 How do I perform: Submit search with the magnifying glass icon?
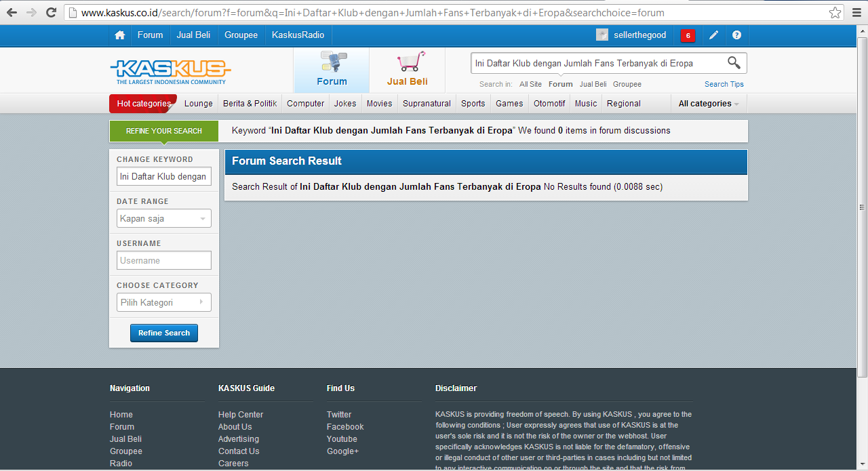pyautogui.click(x=734, y=63)
